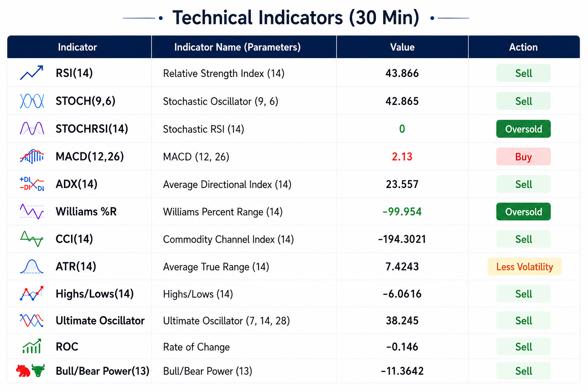Viewport: 588px width, 392px height.
Task: Select the ADX(14) +DI/-DI icon
Action: tap(32, 184)
